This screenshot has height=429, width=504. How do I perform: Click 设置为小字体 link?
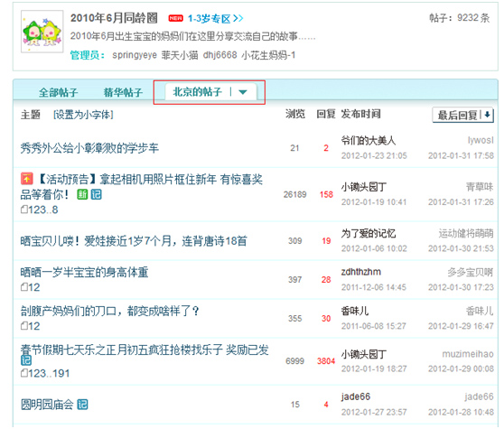click(x=83, y=115)
